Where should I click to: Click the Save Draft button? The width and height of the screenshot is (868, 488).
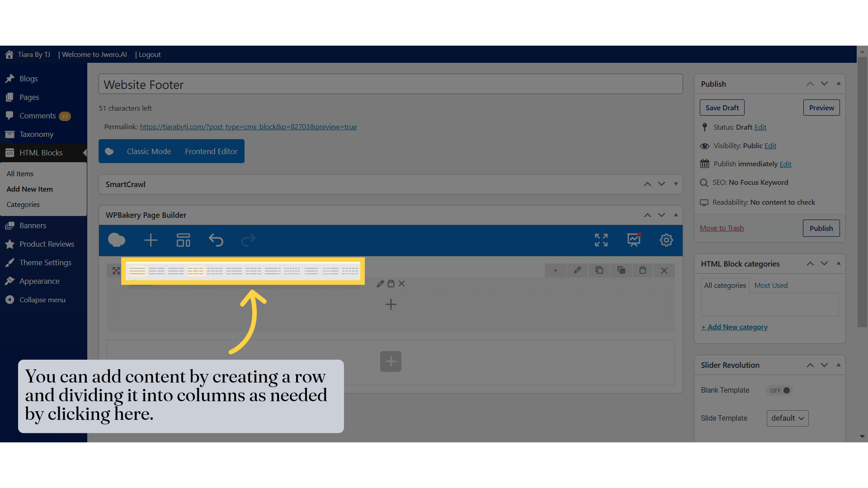(x=722, y=108)
